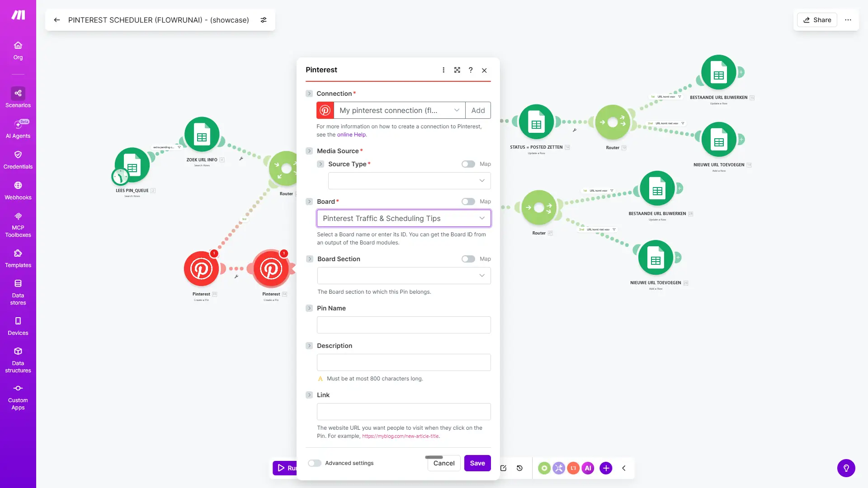The image size is (868, 488).
Task: Open Credentials in sidebar
Action: 18,160
